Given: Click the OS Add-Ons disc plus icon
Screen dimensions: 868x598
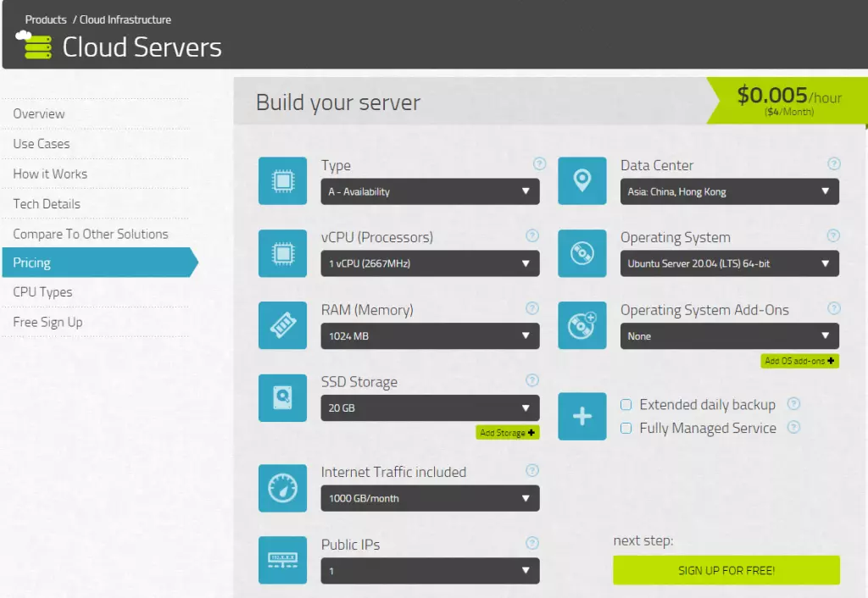Looking at the screenshot, I should coord(581,325).
